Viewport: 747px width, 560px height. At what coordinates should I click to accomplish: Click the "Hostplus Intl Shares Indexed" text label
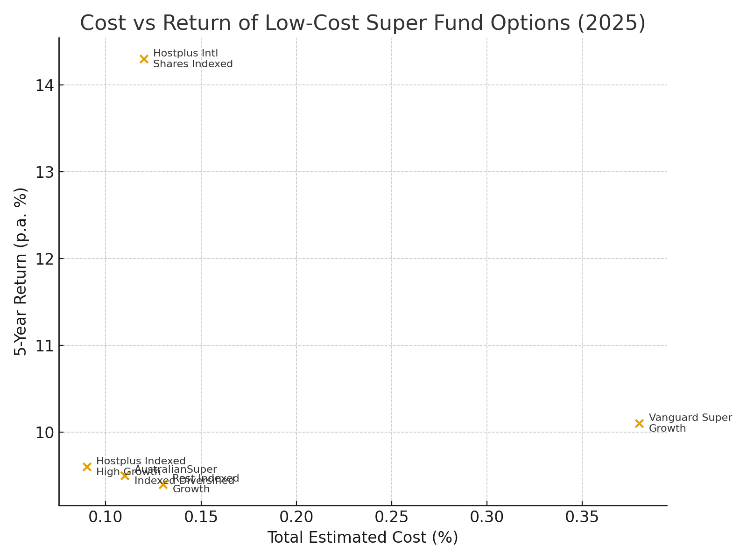[x=192, y=59]
